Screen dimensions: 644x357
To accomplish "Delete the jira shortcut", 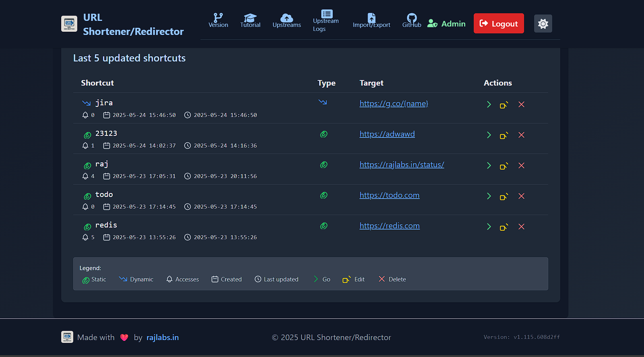I will tap(521, 105).
